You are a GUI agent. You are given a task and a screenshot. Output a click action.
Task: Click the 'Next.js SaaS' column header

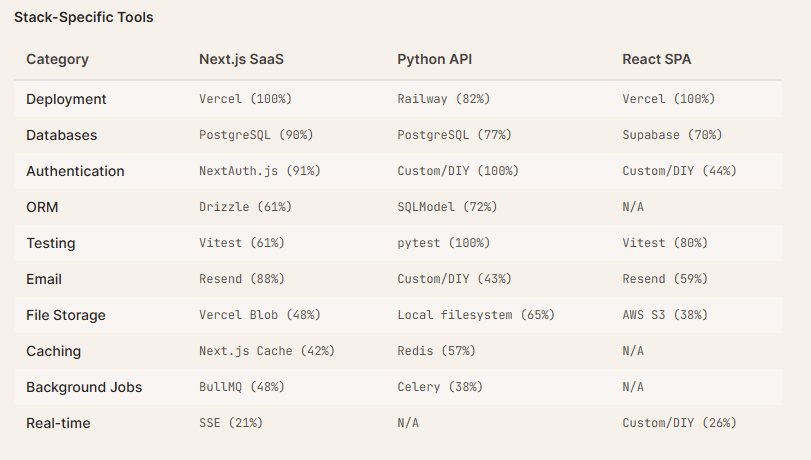point(242,60)
